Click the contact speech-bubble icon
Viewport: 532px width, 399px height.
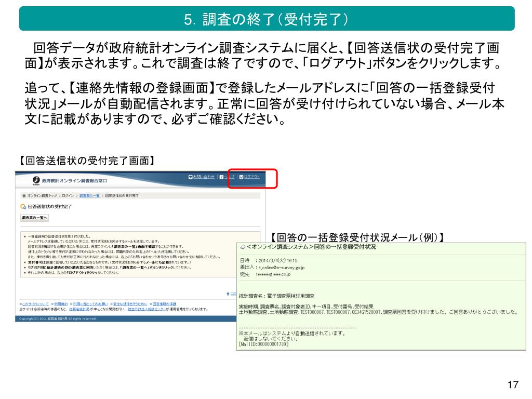pos(191,177)
